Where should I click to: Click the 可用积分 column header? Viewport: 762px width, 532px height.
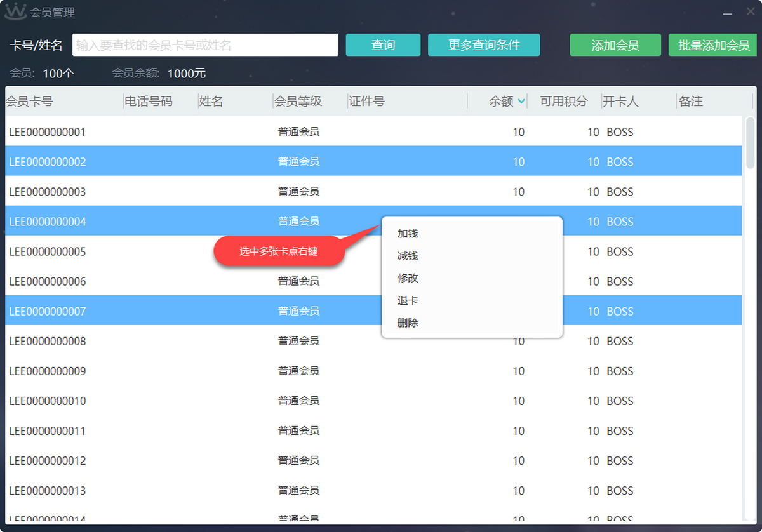pyautogui.click(x=563, y=102)
